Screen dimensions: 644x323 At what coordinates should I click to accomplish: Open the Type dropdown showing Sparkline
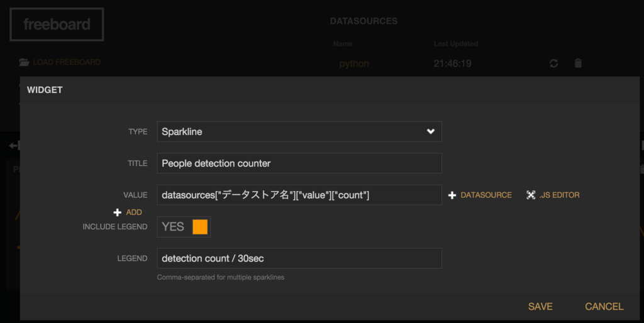(x=299, y=132)
